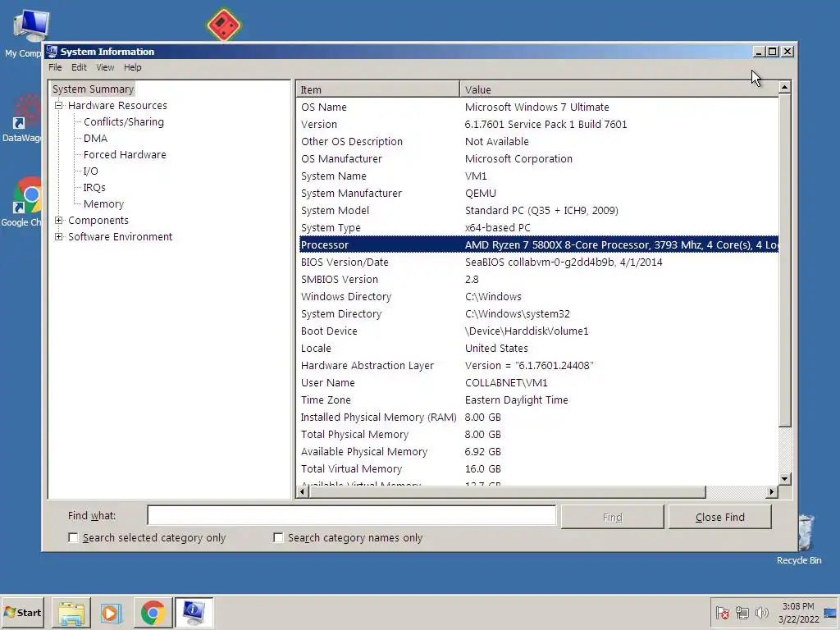Open Windows Media Player from taskbar
This screenshot has width=840, height=630.
click(x=112, y=612)
